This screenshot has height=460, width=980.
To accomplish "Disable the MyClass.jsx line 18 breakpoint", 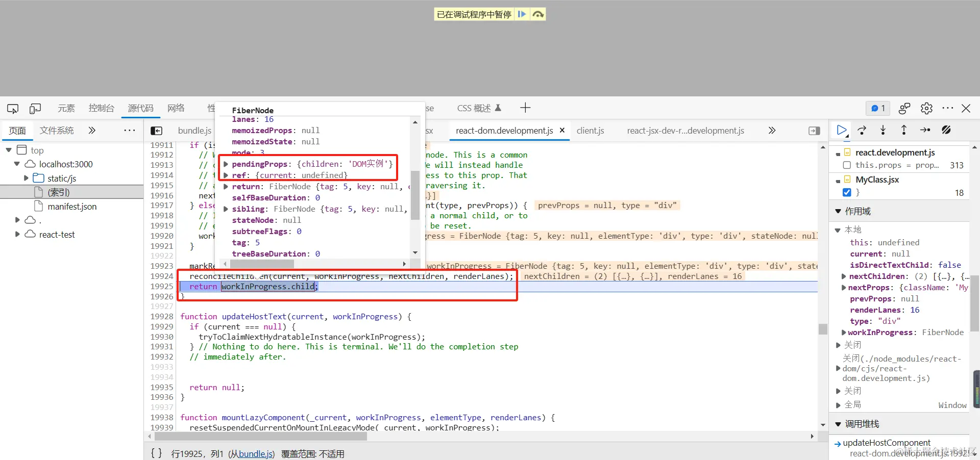I will pos(847,192).
